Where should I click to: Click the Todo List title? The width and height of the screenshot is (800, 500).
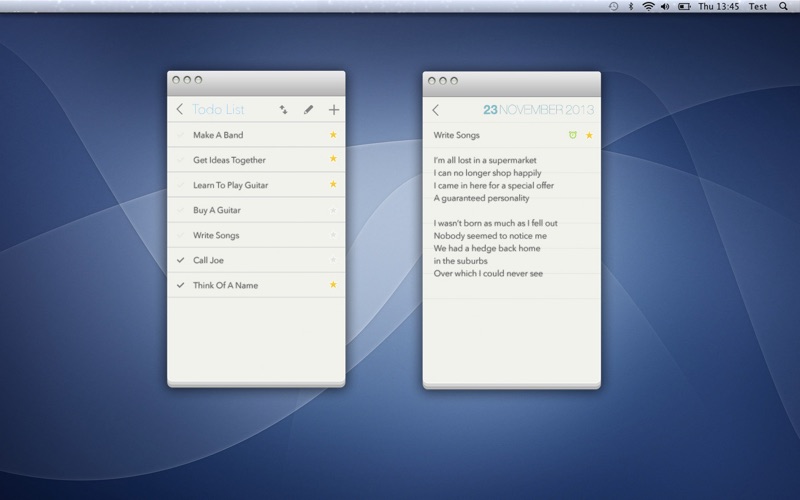click(218, 109)
